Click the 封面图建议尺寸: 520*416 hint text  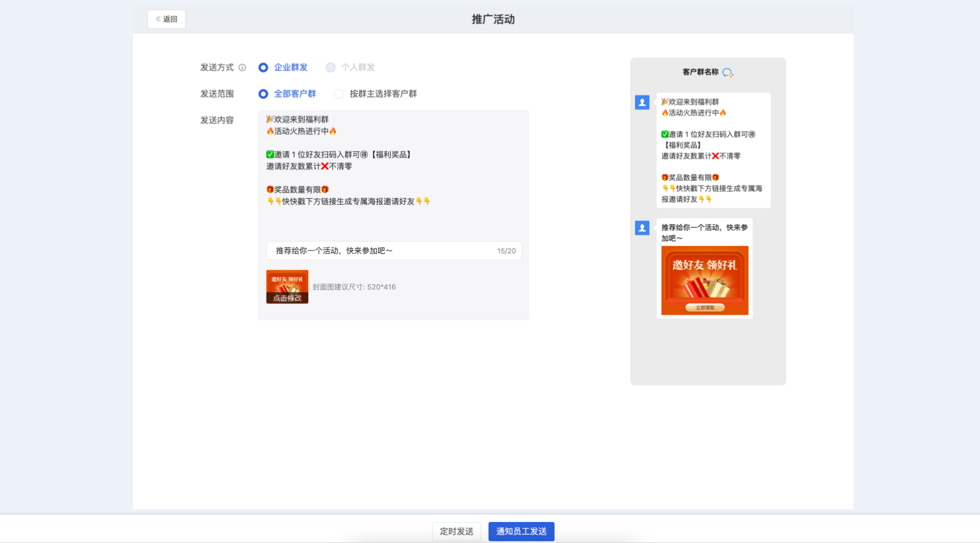[354, 287]
